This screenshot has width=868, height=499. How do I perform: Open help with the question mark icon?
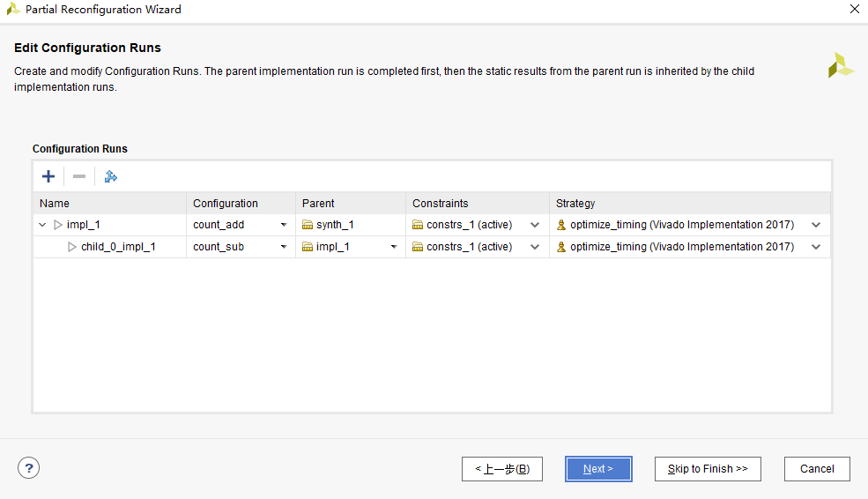click(29, 468)
